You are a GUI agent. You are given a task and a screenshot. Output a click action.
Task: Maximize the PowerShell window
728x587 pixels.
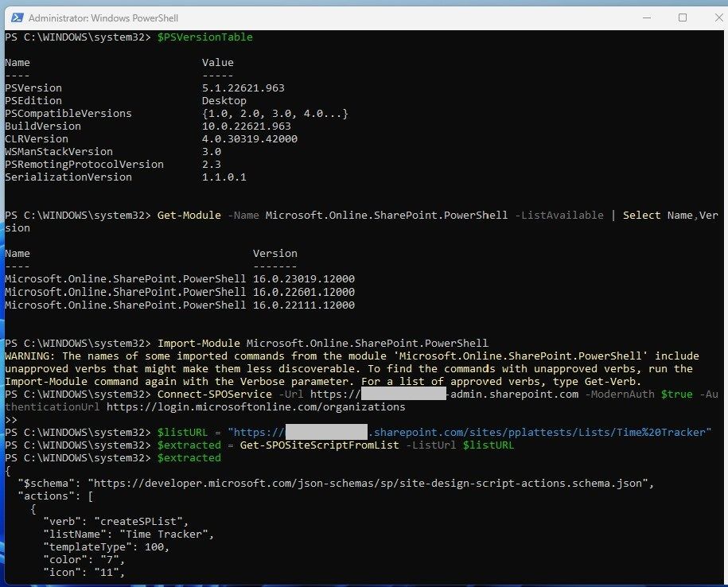(683, 17)
